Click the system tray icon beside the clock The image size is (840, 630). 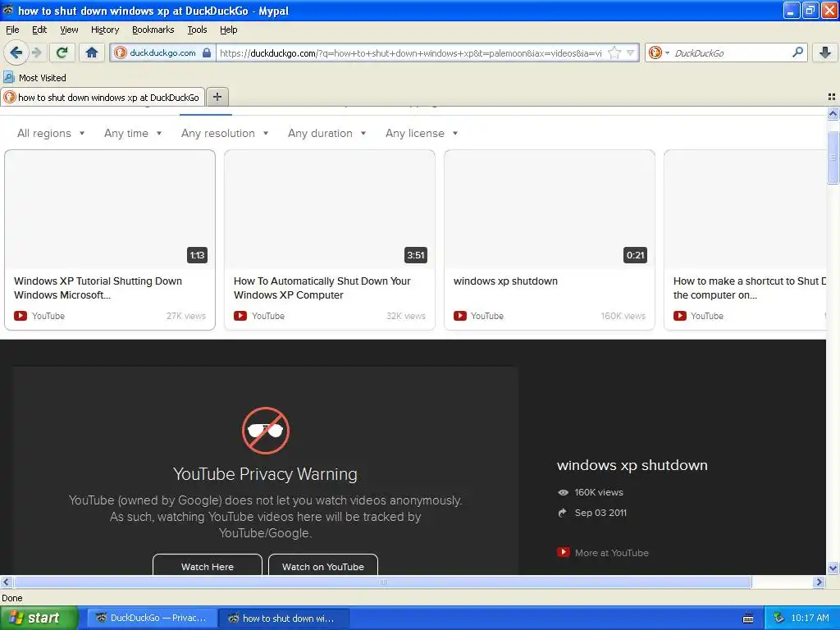[x=778, y=619]
